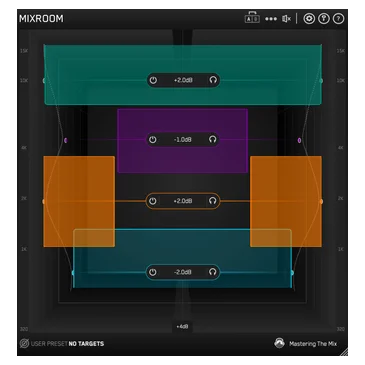Solo the blue -2.0dB band with headphones
This screenshot has width=365, height=365.
213,272
